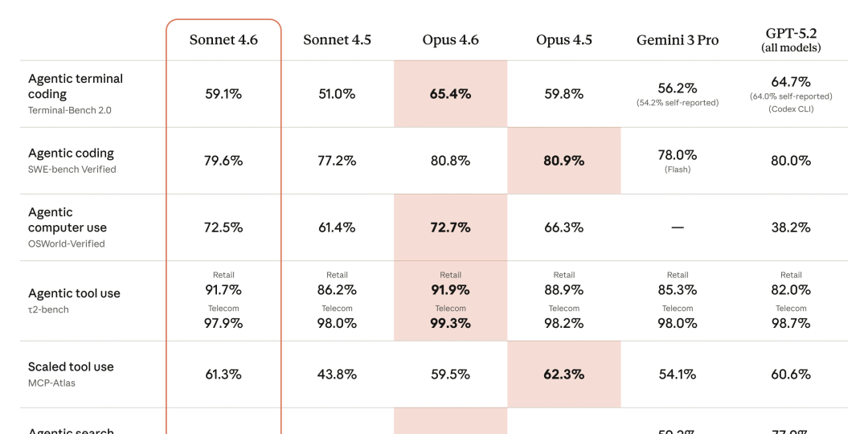Select the Sonnet 4.5 column header
This screenshot has height=434, width=868.
[337, 40]
